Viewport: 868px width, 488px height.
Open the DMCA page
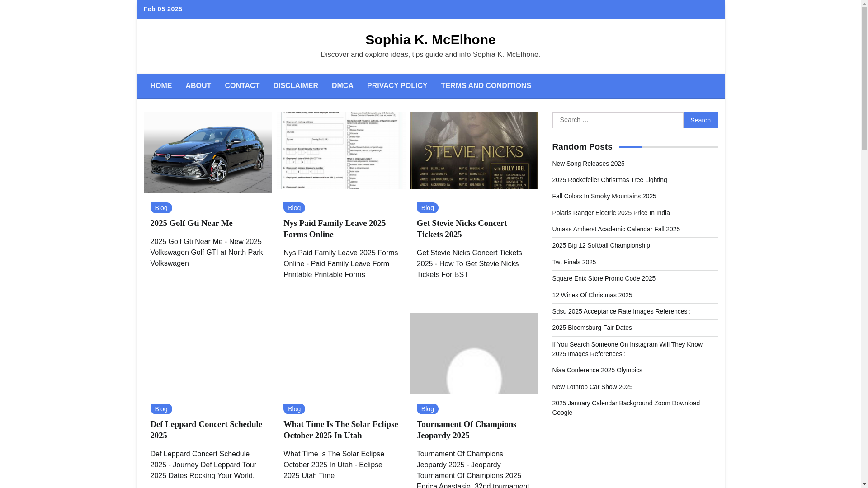tap(343, 86)
